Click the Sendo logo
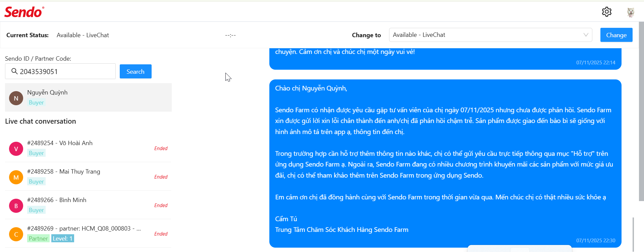644x252 pixels. pyautogui.click(x=24, y=12)
